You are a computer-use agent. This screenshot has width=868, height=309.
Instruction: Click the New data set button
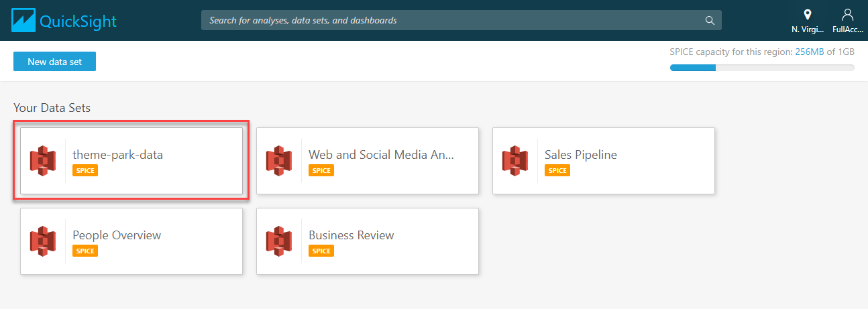click(54, 62)
